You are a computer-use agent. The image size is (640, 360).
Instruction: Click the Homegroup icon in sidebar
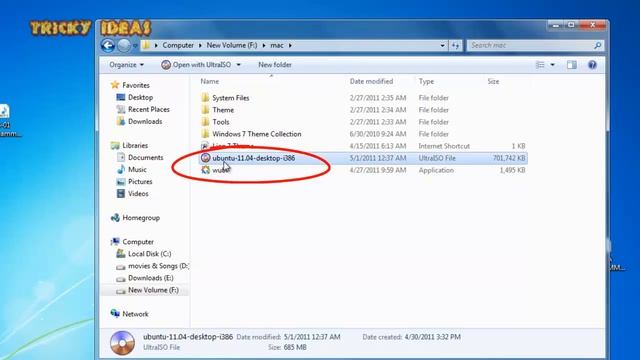115,218
